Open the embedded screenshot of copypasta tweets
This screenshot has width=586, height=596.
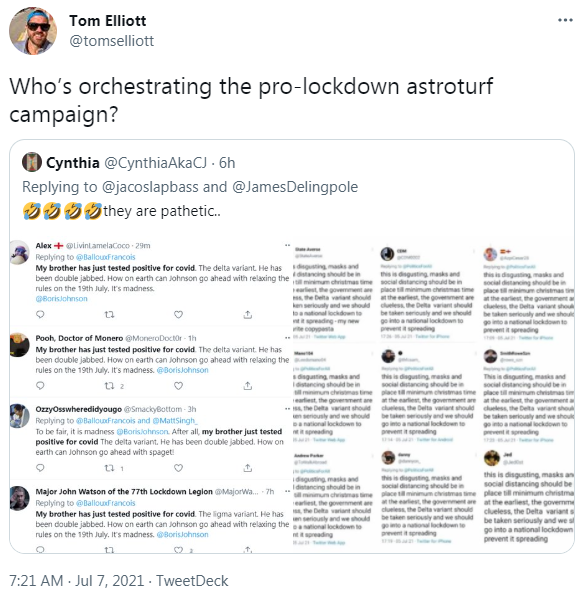tap(433, 395)
